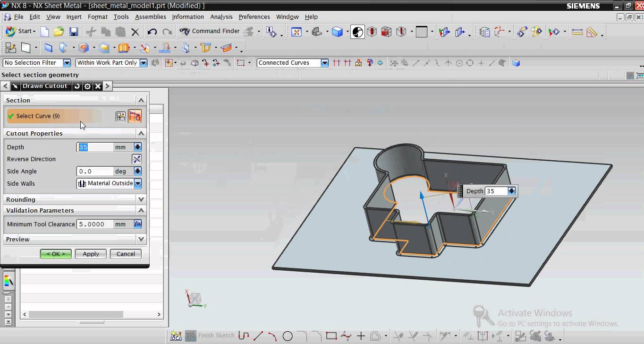Screen dimensions: 644x344
Task: Open a file with the folder icon
Action: point(59,32)
